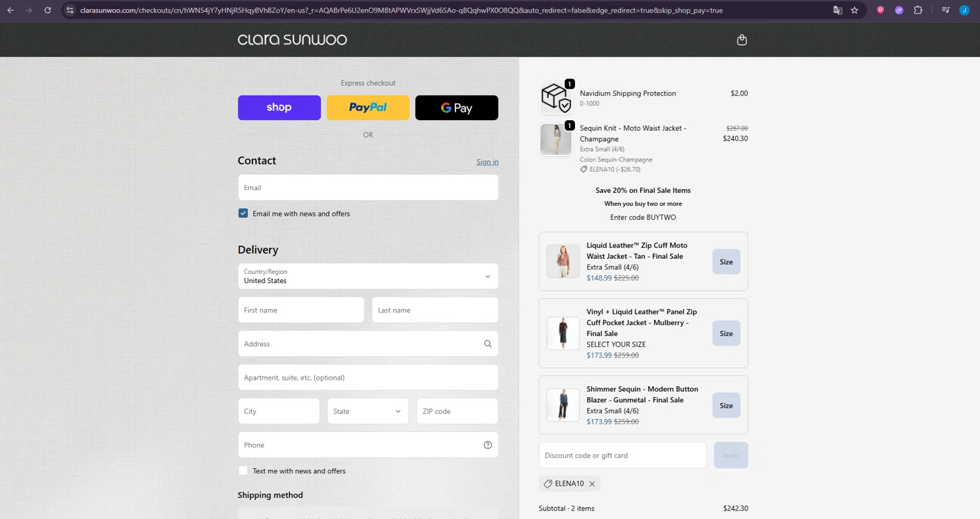Click the $240.30 discounted price
Screen dimensions: 980x519
click(736, 139)
